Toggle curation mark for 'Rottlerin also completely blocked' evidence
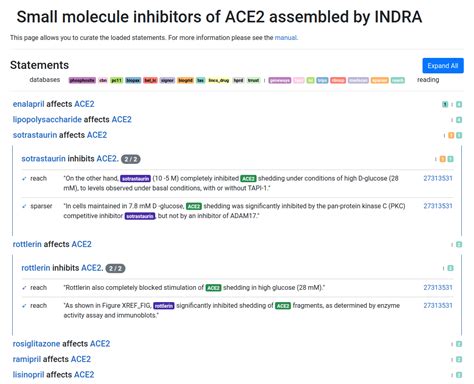Screen dimensions: 474x384 (24, 288)
